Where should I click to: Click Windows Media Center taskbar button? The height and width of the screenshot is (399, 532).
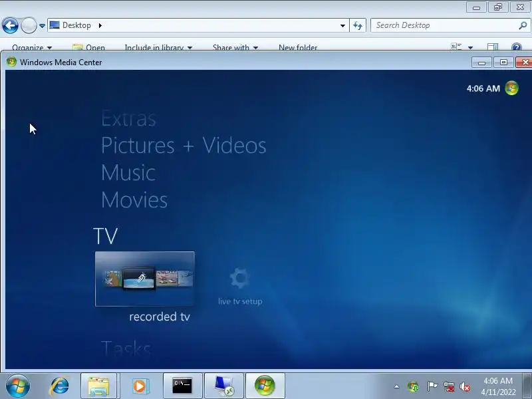point(265,386)
